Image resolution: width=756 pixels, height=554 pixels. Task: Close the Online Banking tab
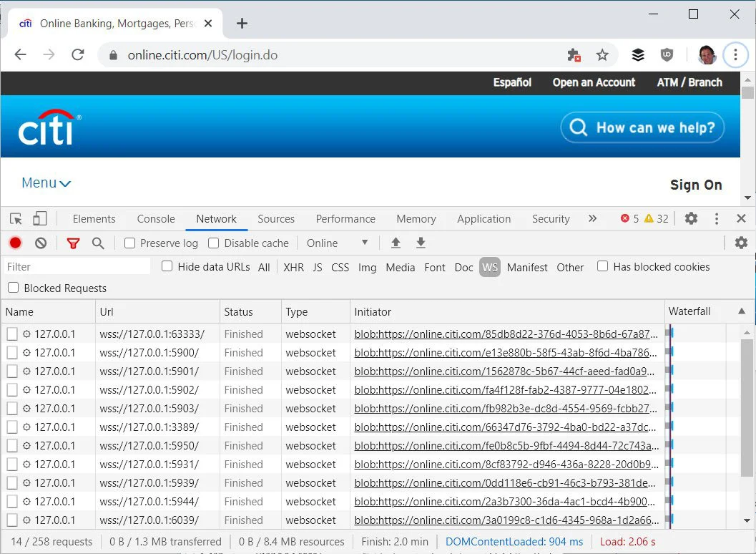point(208,23)
